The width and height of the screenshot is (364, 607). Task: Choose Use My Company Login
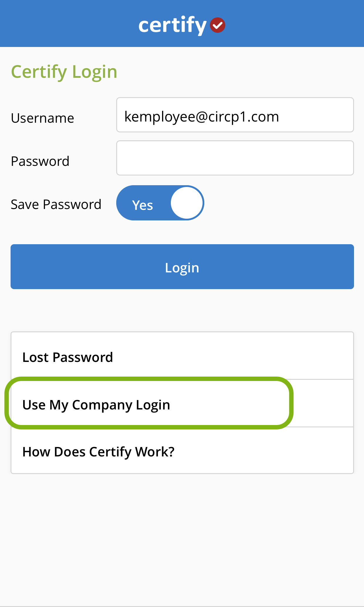pyautogui.click(x=96, y=405)
